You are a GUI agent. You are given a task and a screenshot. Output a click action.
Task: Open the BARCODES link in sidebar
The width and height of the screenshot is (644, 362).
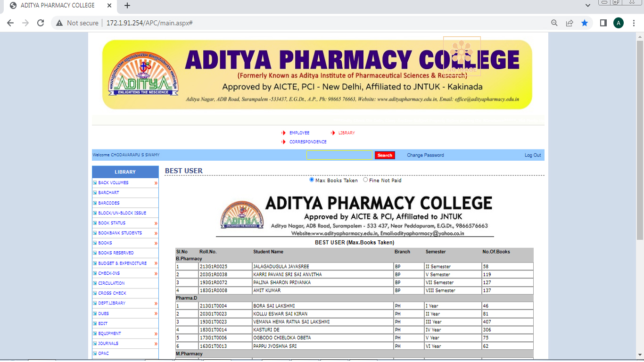(109, 203)
